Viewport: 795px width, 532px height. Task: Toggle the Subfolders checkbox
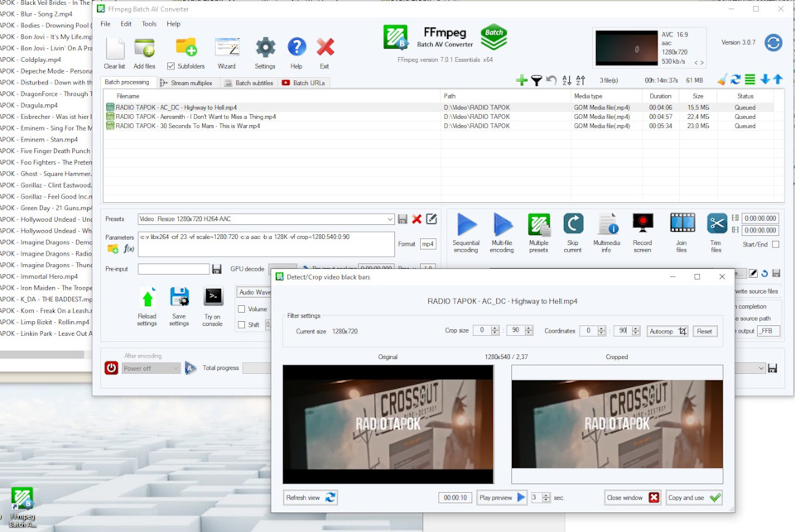[171, 66]
